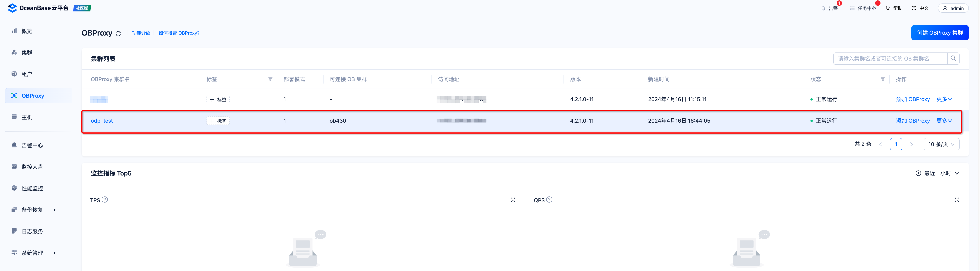This screenshot has height=271, width=980.
Task: Go to the Tenants sidebar item
Action: click(27, 74)
